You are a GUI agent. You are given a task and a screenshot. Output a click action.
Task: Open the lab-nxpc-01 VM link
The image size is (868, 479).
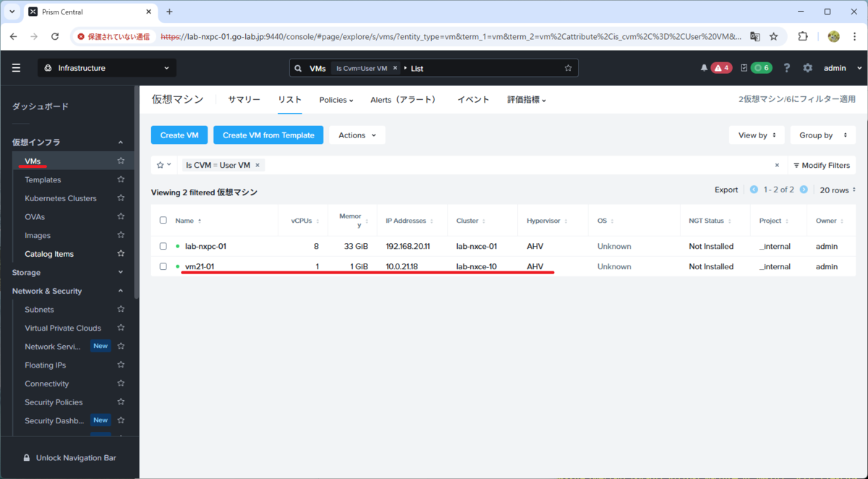coord(205,246)
